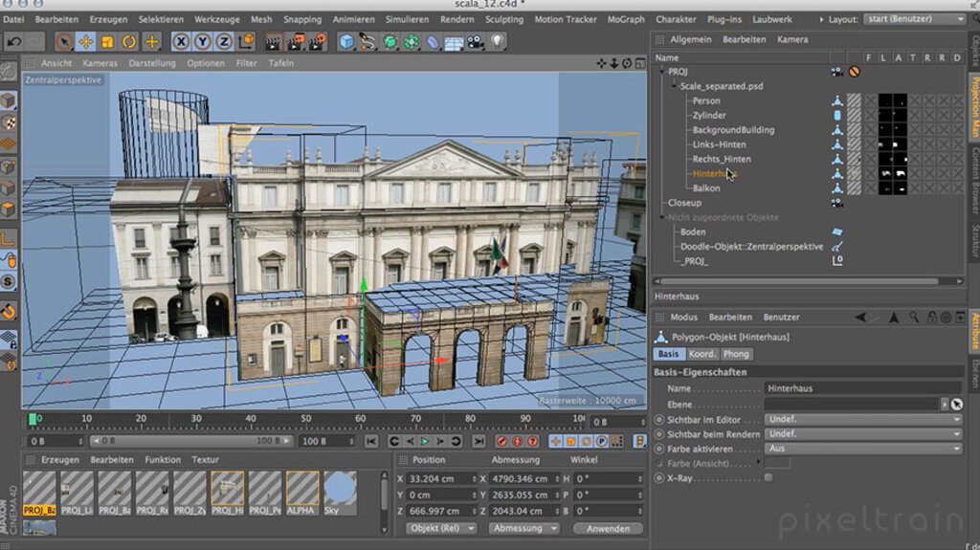This screenshot has height=550, width=980.
Task: Click the timeline range slider bar
Action: tap(190, 441)
